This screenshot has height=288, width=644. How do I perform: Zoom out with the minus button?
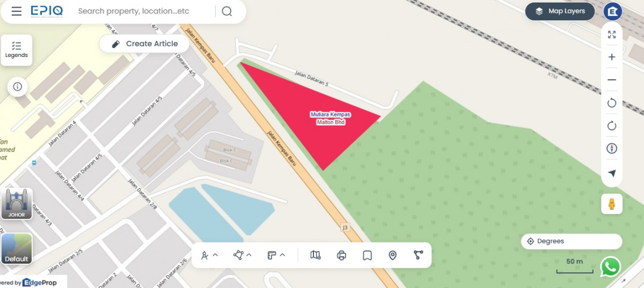(612, 80)
